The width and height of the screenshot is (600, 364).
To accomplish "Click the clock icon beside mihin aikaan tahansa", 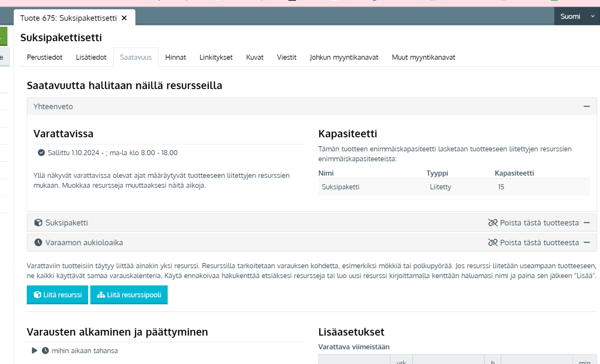I will point(45,351).
